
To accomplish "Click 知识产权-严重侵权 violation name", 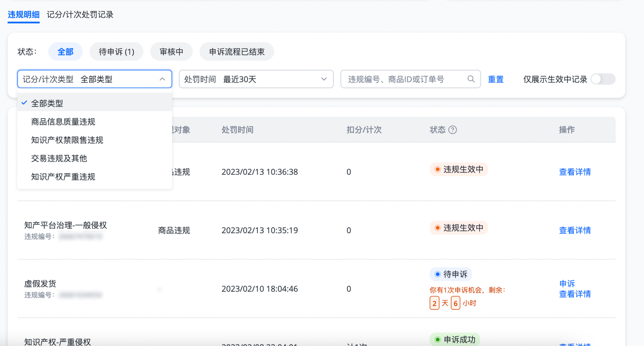I will [58, 342].
